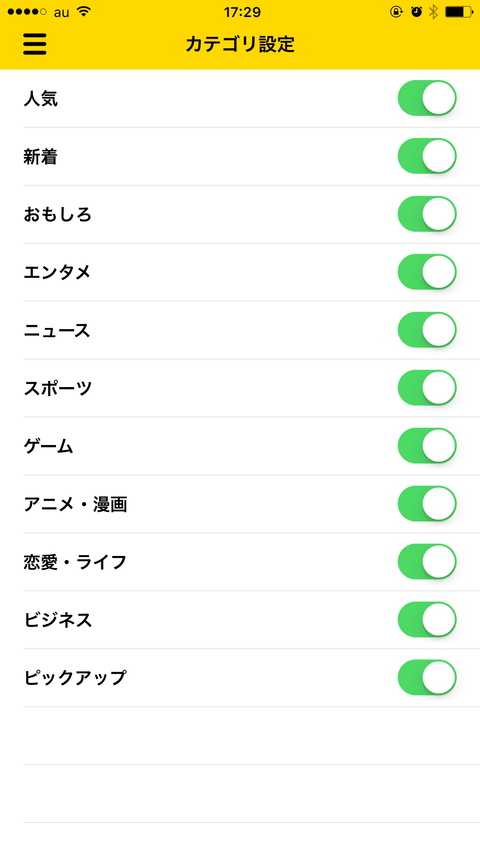The height and width of the screenshot is (853, 480).
Task: Turn off the ビジネス toggle
Action: pyautogui.click(x=427, y=620)
